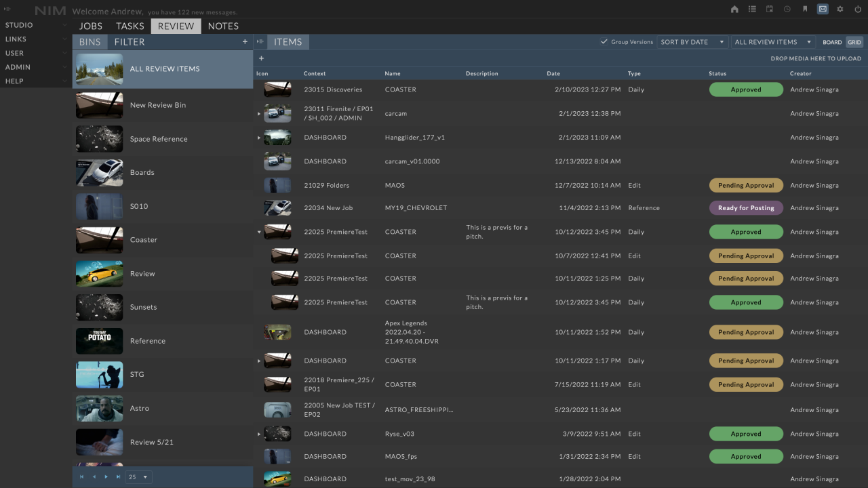Add new bin with plus icon

[x=245, y=42]
